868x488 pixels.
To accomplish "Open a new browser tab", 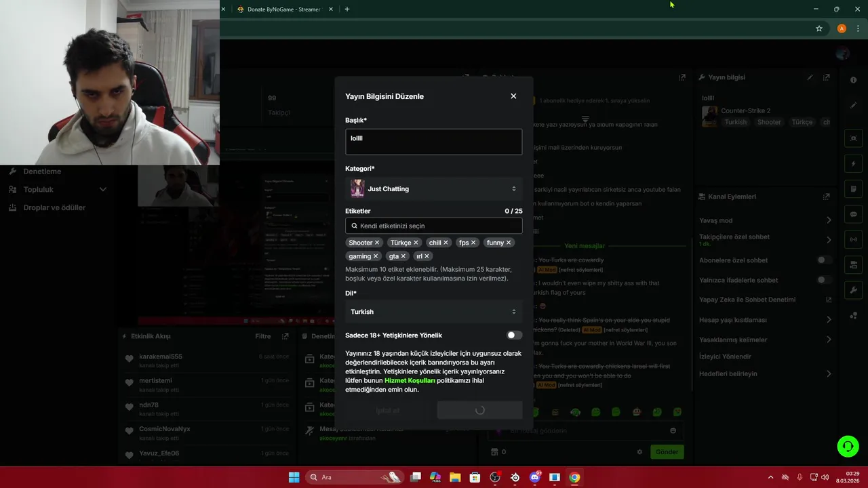I will pyautogui.click(x=347, y=9).
